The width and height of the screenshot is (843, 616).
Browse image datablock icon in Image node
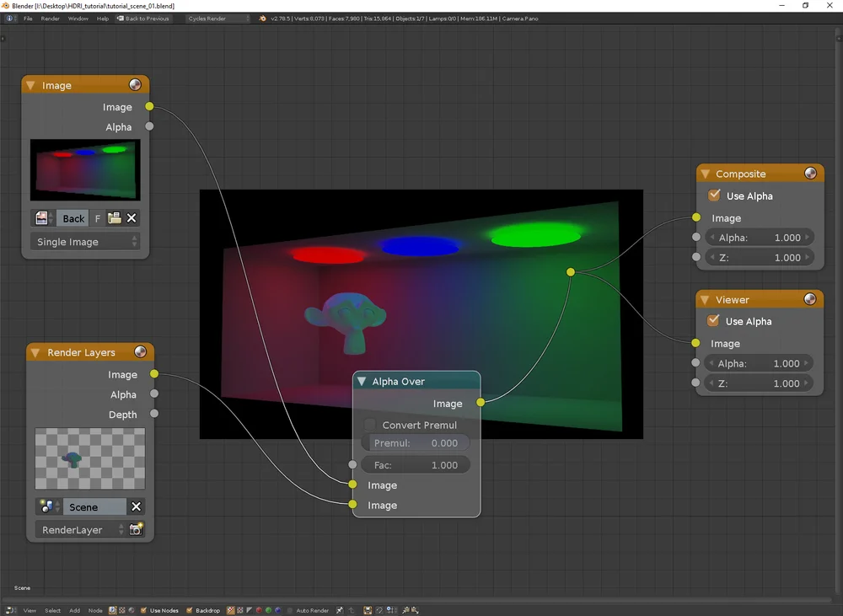point(43,218)
